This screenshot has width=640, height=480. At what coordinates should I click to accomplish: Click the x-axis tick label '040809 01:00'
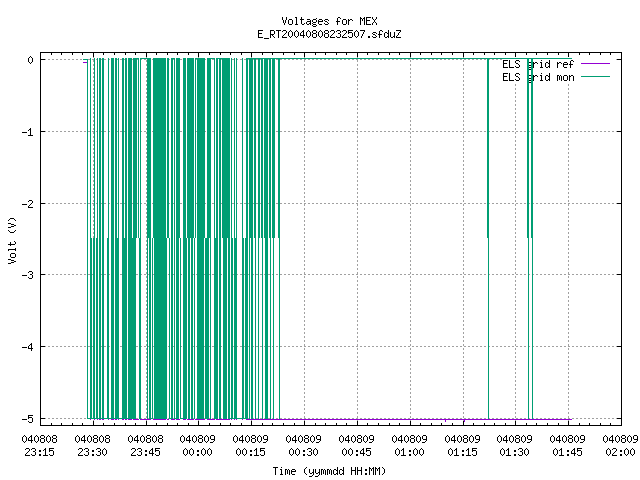click(409, 446)
